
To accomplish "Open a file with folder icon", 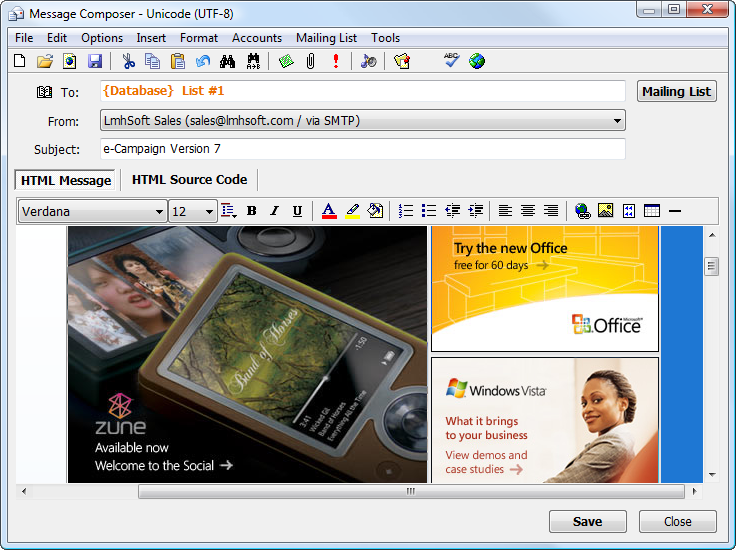I will point(45,61).
